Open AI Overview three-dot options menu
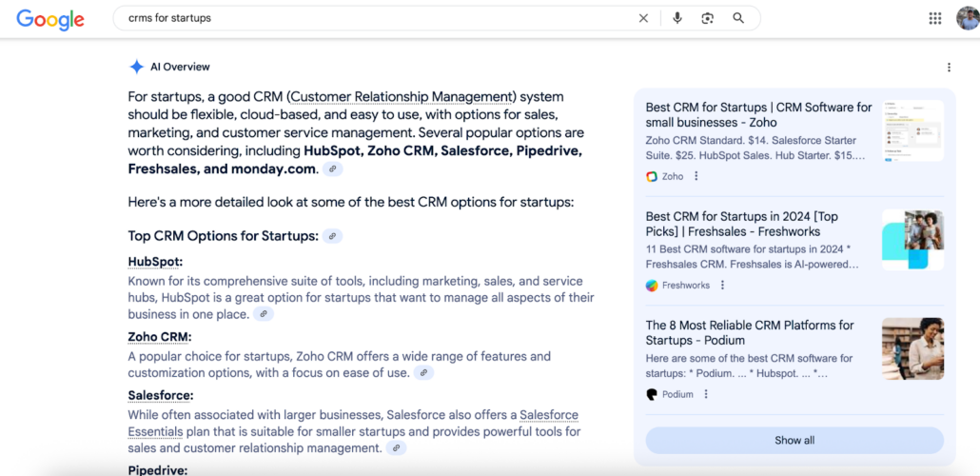The image size is (980, 476). 949,68
